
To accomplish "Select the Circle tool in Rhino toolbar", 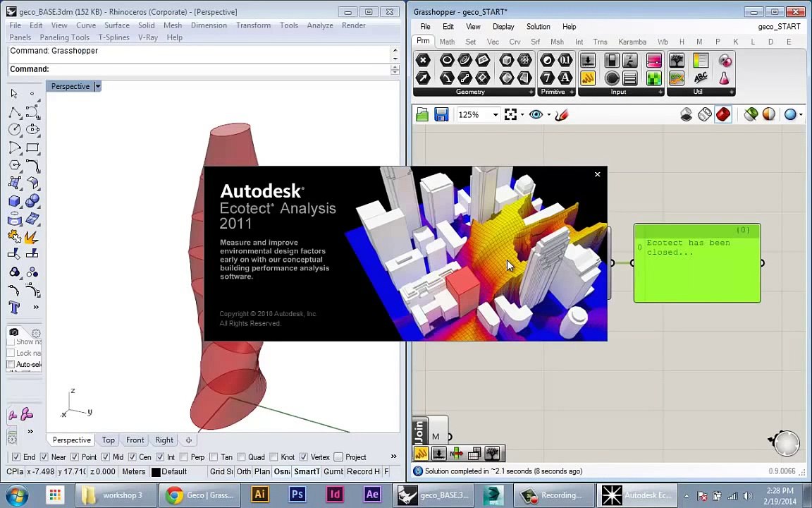I will click(15, 130).
